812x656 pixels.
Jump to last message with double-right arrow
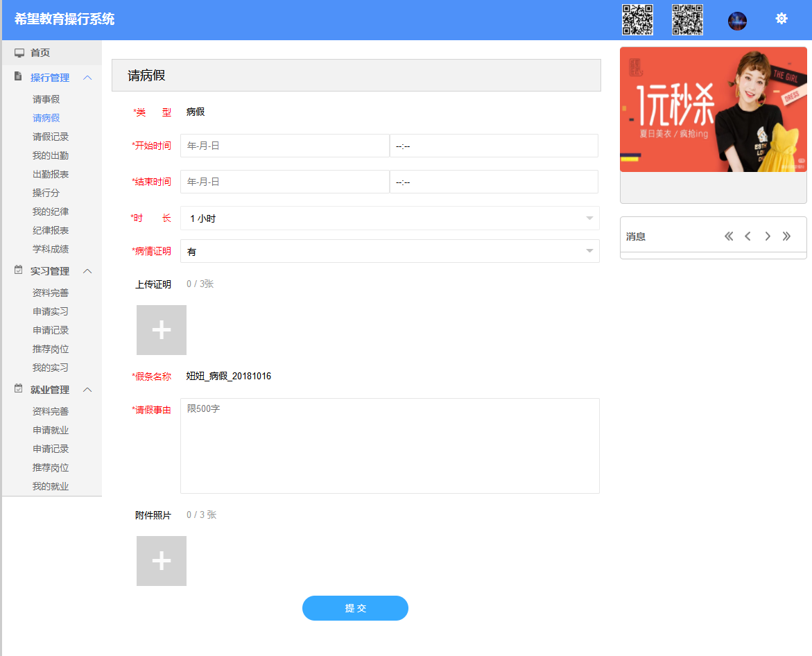[786, 236]
